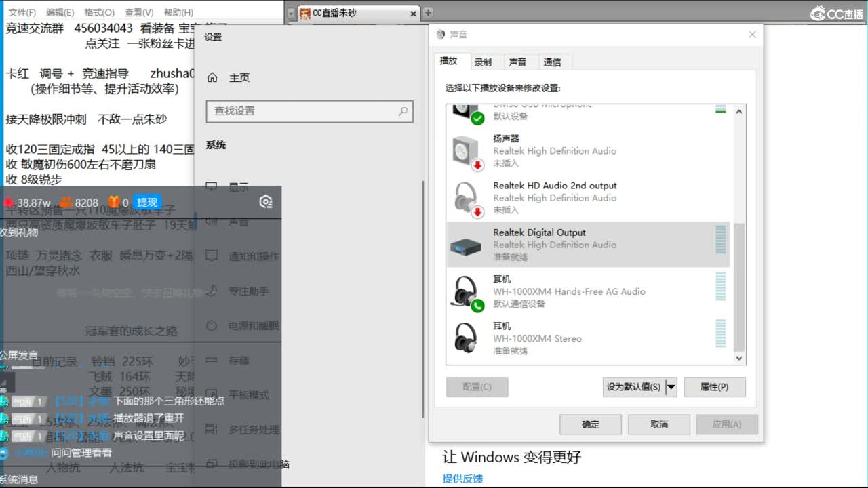Click the device list scrollbar up arrow

739,112
